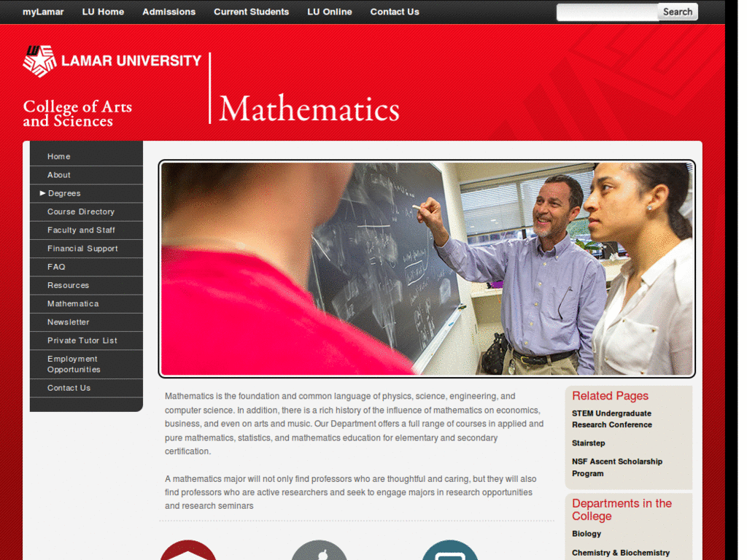This screenshot has width=747, height=560.
Task: Click the chalkboard banner photo
Action: click(x=427, y=269)
